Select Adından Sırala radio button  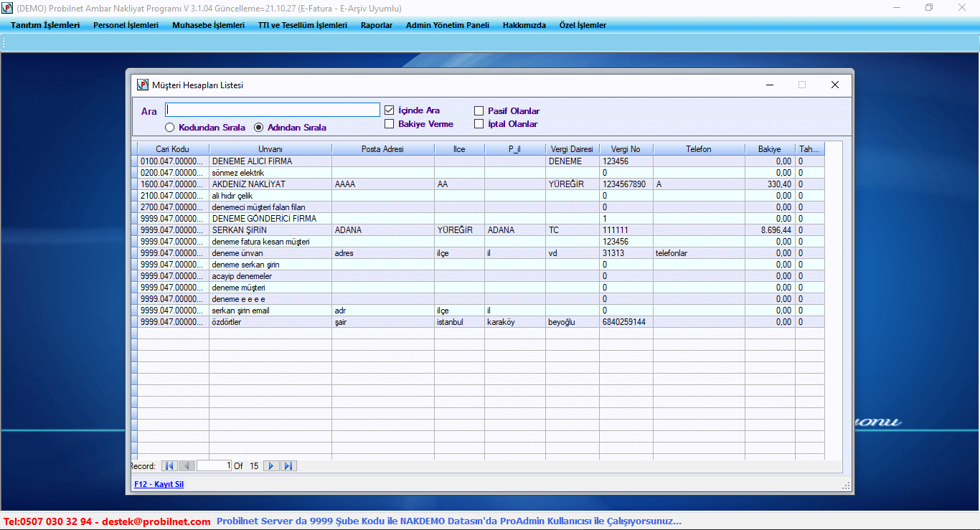259,128
